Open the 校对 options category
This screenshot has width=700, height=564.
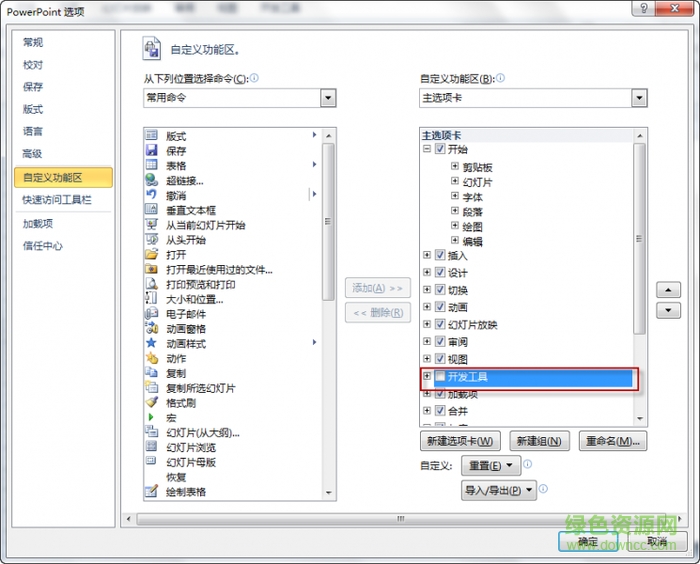tap(33, 65)
